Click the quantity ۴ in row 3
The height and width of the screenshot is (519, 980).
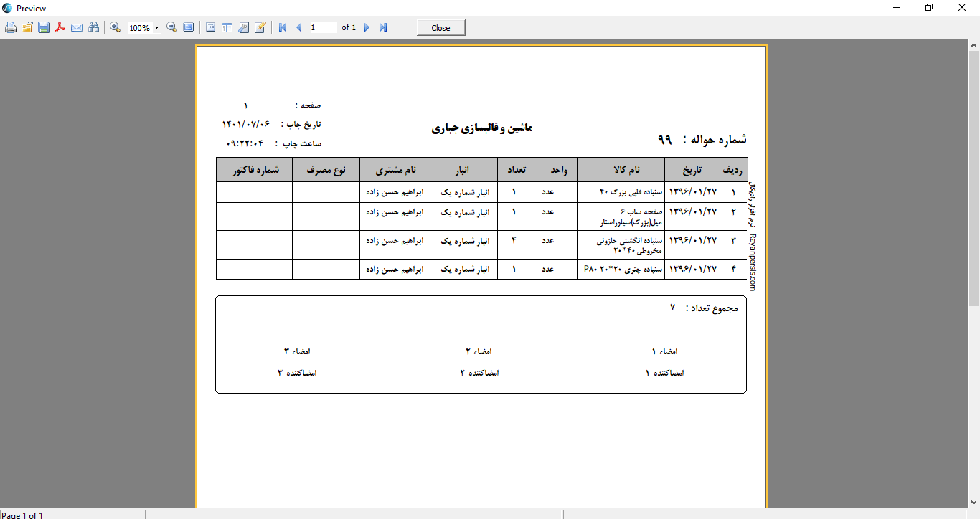tap(514, 240)
